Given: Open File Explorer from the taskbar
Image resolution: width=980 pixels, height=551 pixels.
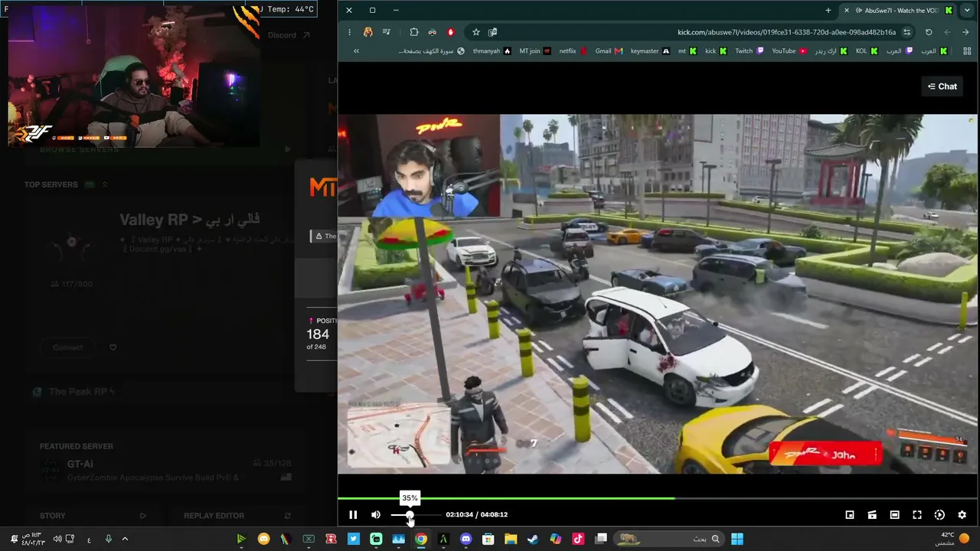Looking at the screenshot, I should pos(510,539).
